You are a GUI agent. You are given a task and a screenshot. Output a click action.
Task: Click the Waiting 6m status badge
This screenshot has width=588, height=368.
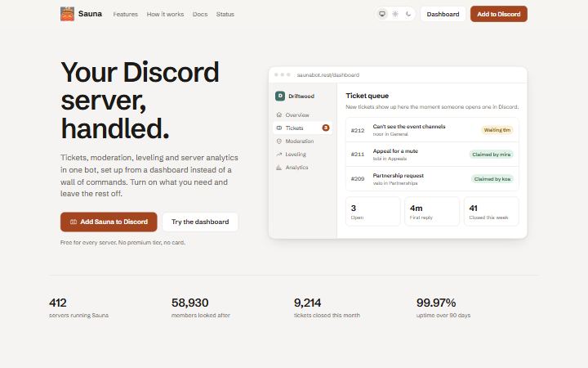497,130
